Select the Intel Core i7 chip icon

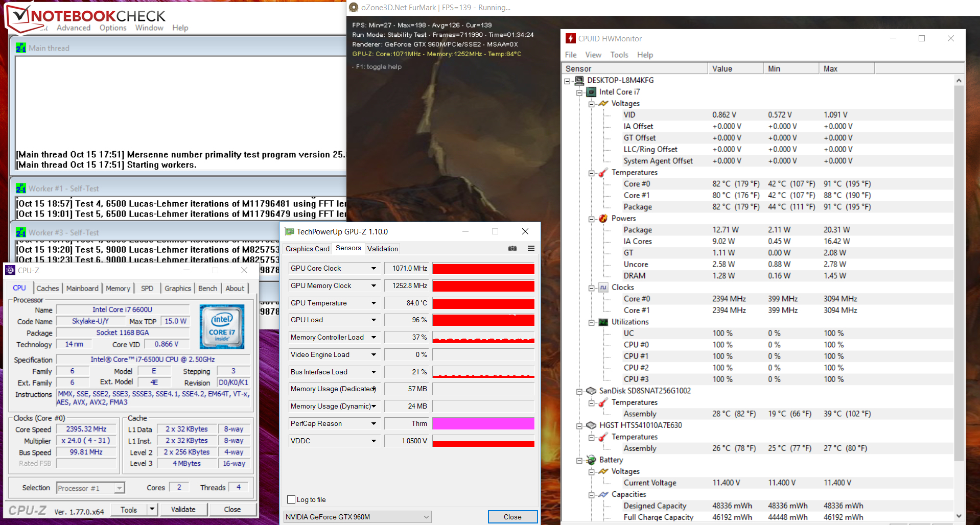(591, 92)
